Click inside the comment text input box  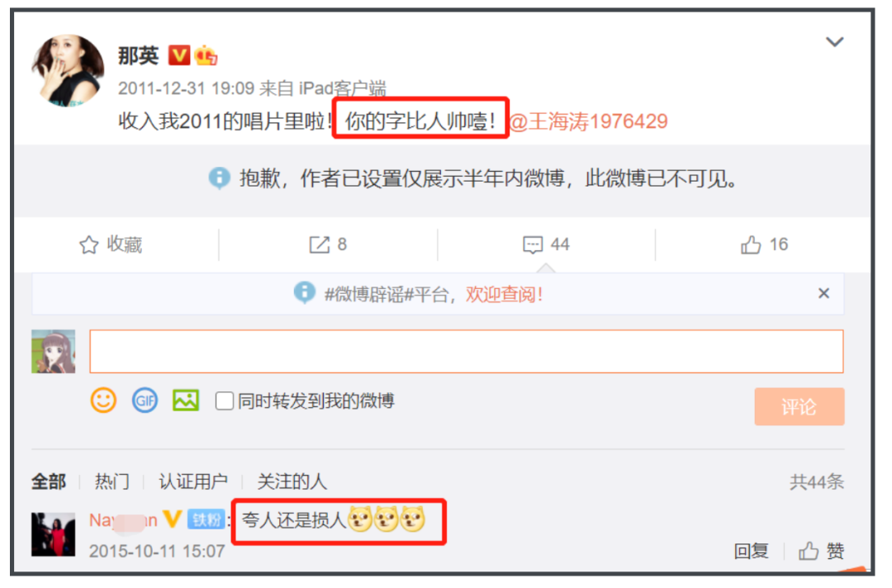[467, 352]
